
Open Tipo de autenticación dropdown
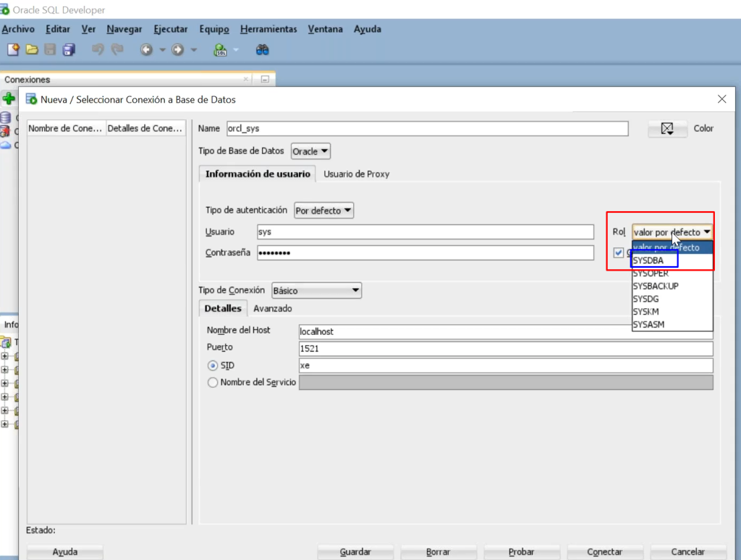coord(323,211)
